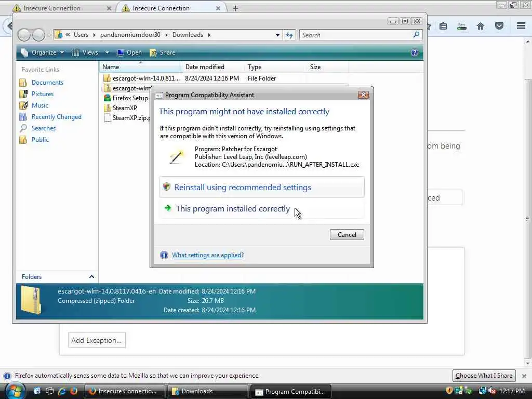Viewport: 532px width, 399px height.
Task: Open the Firefox hamburger menu
Action: point(521,26)
